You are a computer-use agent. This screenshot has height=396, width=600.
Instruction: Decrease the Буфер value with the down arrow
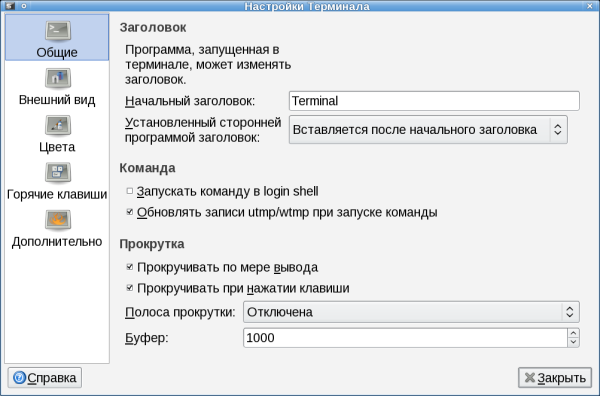coord(573,342)
